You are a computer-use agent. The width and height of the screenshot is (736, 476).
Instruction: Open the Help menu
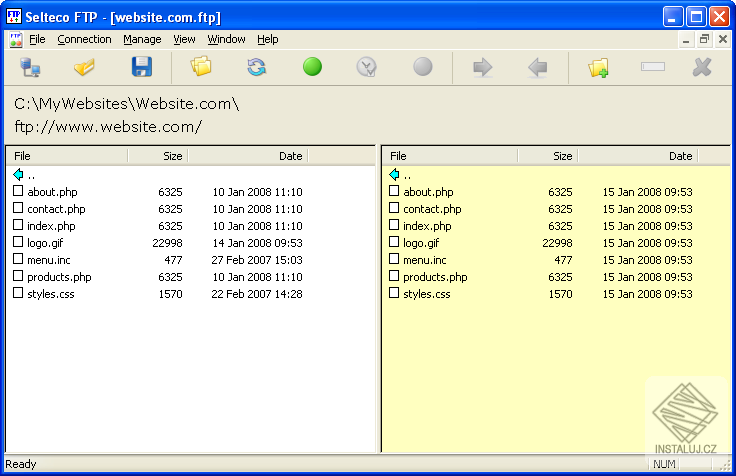(268, 39)
